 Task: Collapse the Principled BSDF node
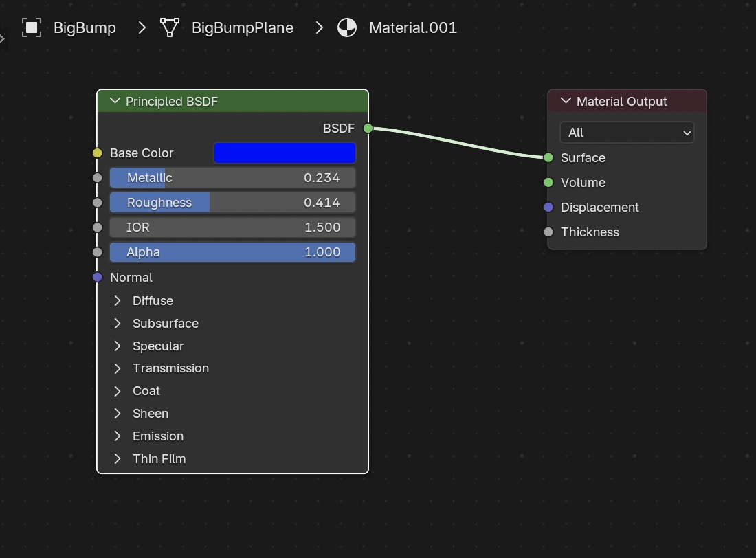coord(115,101)
